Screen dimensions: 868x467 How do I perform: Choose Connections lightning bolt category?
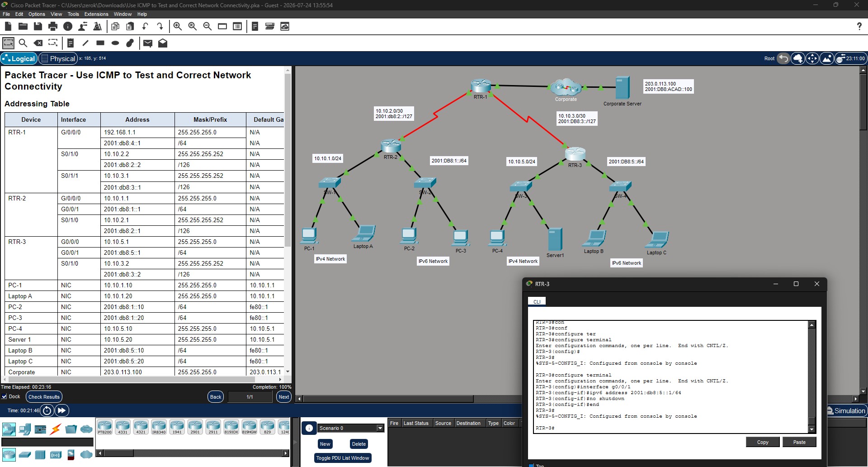coord(56,429)
